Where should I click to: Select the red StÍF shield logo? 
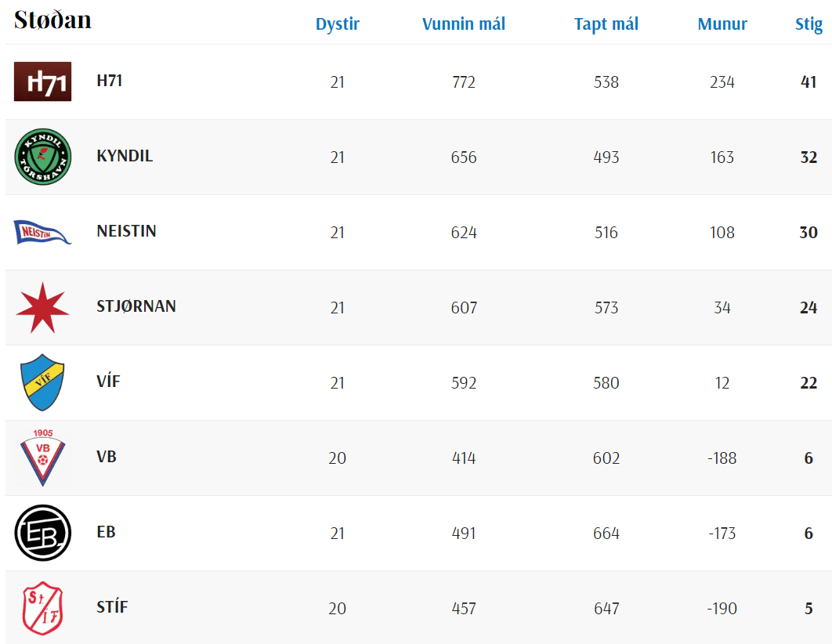coord(42,609)
